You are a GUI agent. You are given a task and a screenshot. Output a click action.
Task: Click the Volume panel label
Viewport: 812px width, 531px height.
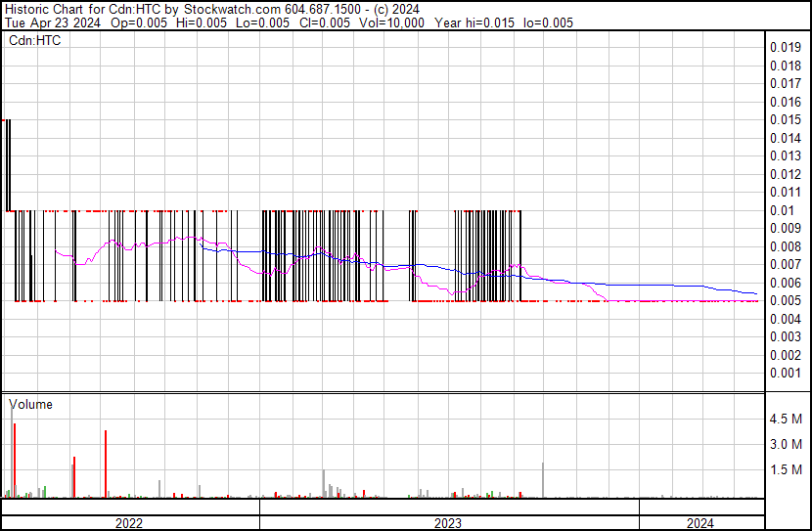[x=30, y=404]
